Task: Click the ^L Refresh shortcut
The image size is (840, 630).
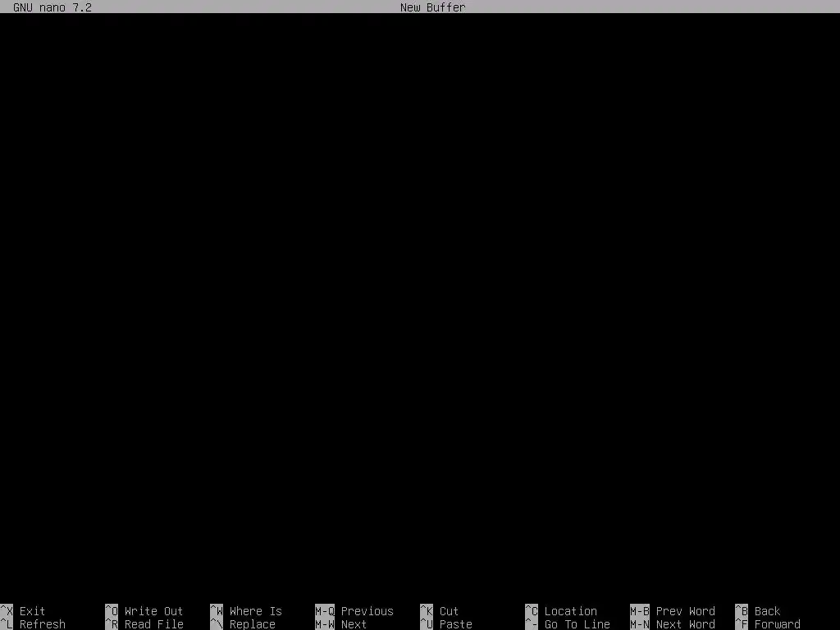Action: coord(33,624)
